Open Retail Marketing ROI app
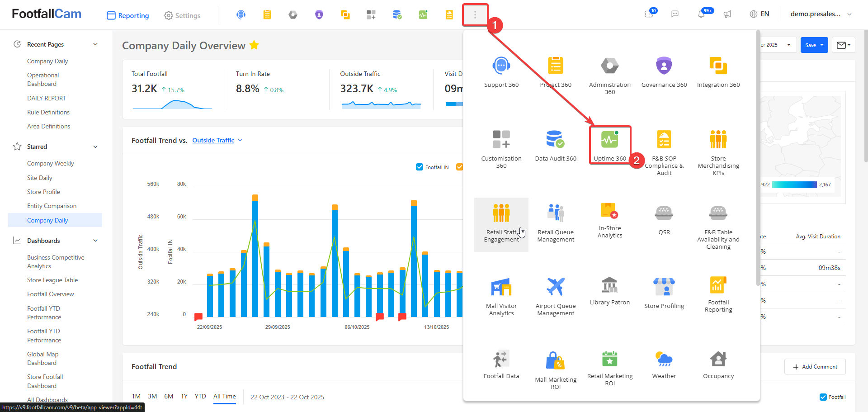 click(610, 368)
